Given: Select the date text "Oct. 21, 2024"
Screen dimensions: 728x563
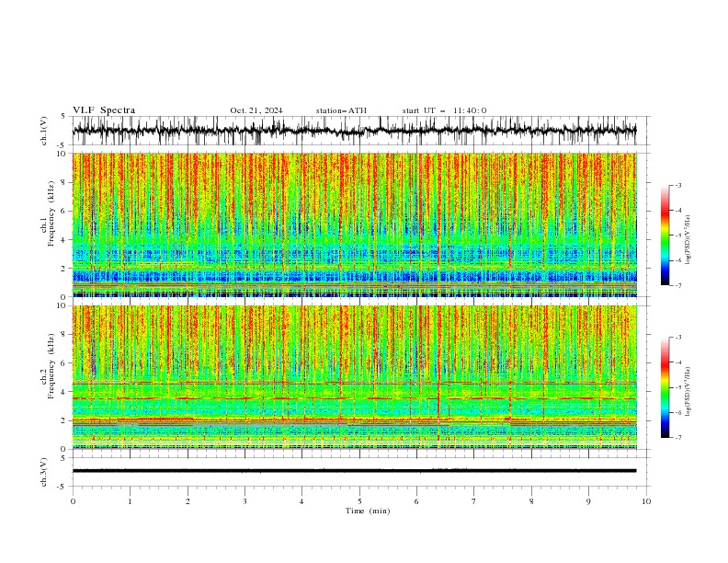Looking at the screenshot, I should tap(256, 110).
